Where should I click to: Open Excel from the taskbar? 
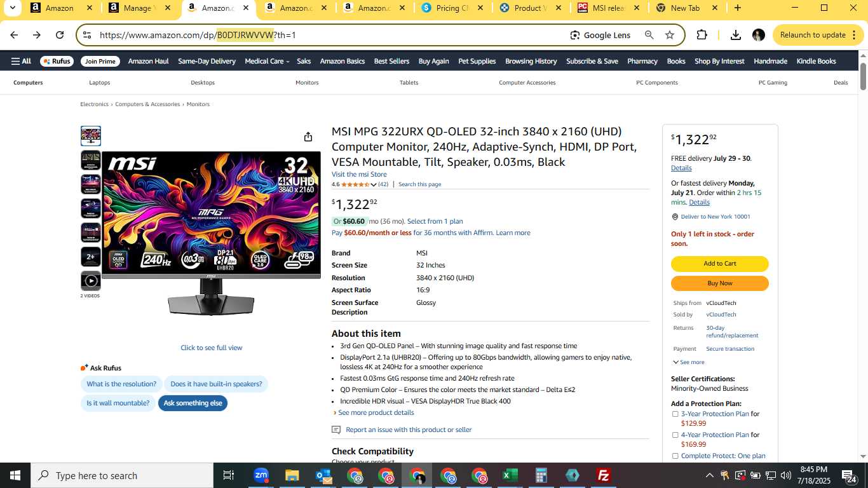click(x=510, y=475)
